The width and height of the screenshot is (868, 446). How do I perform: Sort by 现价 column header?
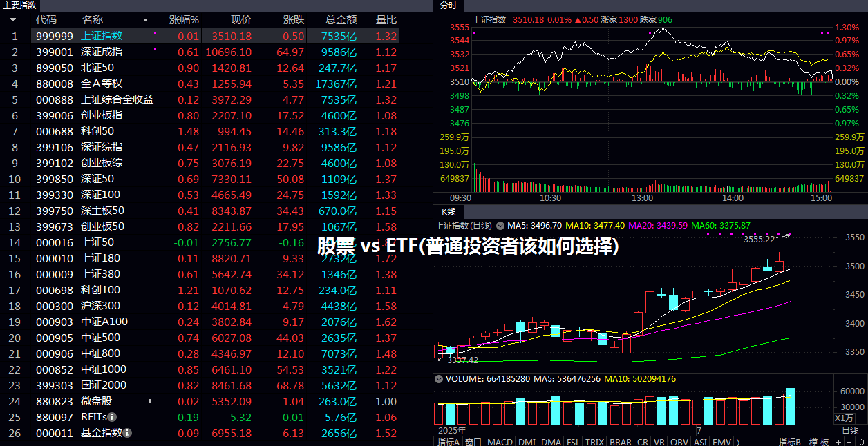coord(240,20)
